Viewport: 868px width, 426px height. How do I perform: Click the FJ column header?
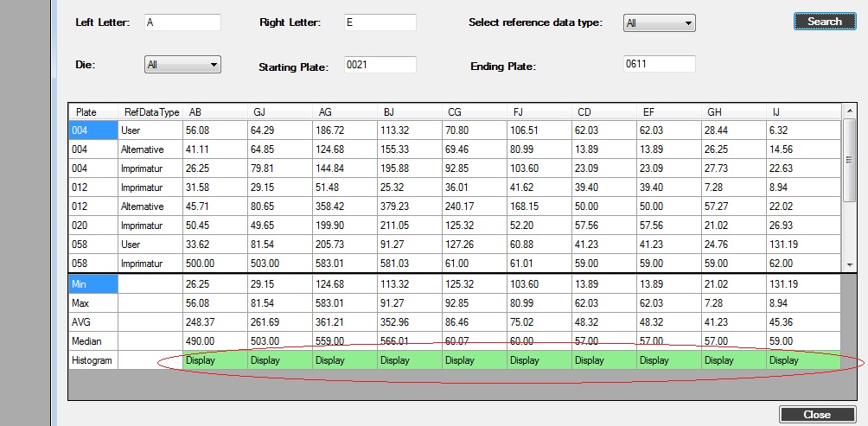point(539,112)
